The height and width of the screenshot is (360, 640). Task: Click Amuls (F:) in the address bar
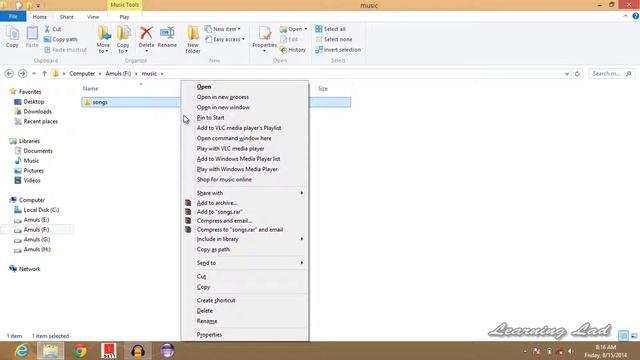click(x=118, y=73)
